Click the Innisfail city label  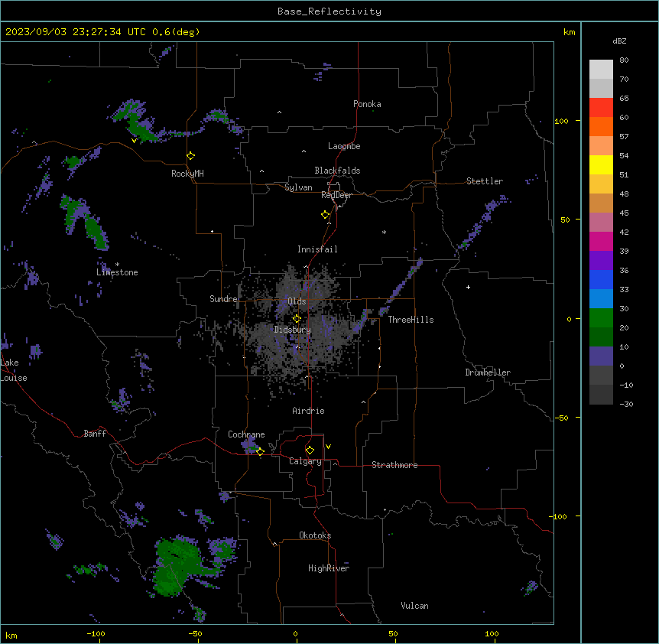tap(317, 249)
